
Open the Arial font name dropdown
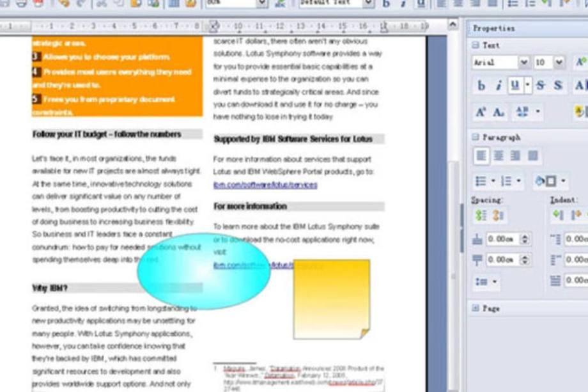(x=524, y=62)
